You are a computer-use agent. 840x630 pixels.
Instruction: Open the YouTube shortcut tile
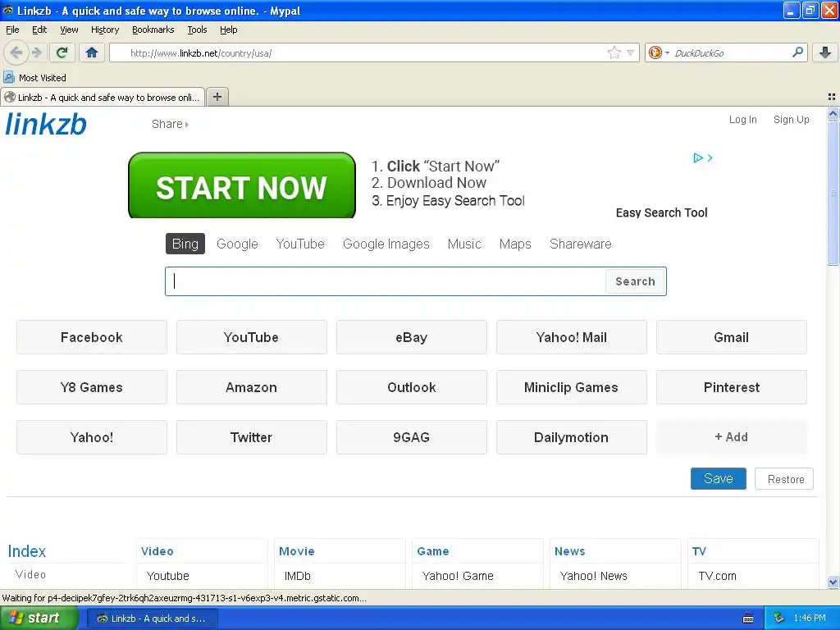point(251,337)
